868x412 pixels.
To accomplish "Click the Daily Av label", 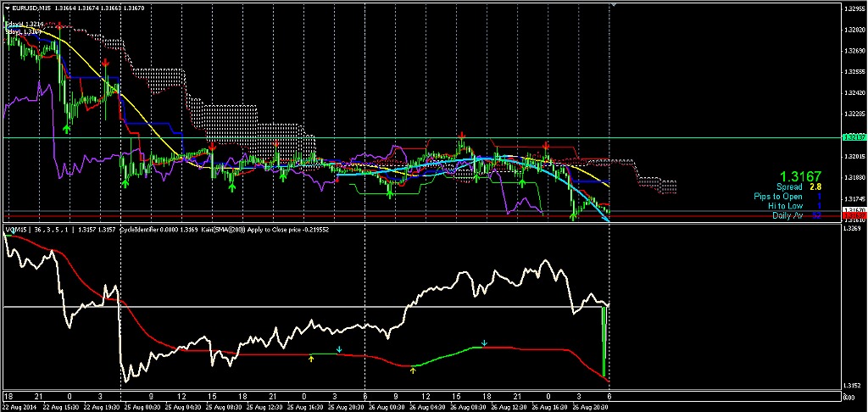I will (x=787, y=215).
